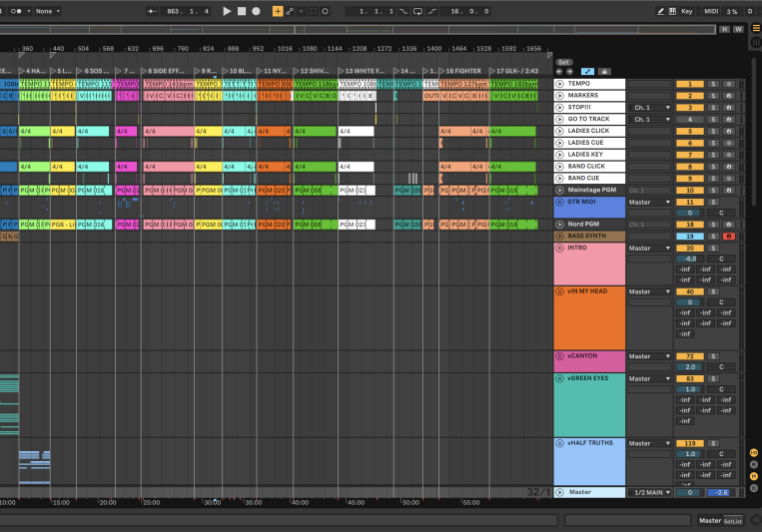Solo the LADIES KEY track
Viewport: 762px width, 532px height.
[x=713, y=155]
